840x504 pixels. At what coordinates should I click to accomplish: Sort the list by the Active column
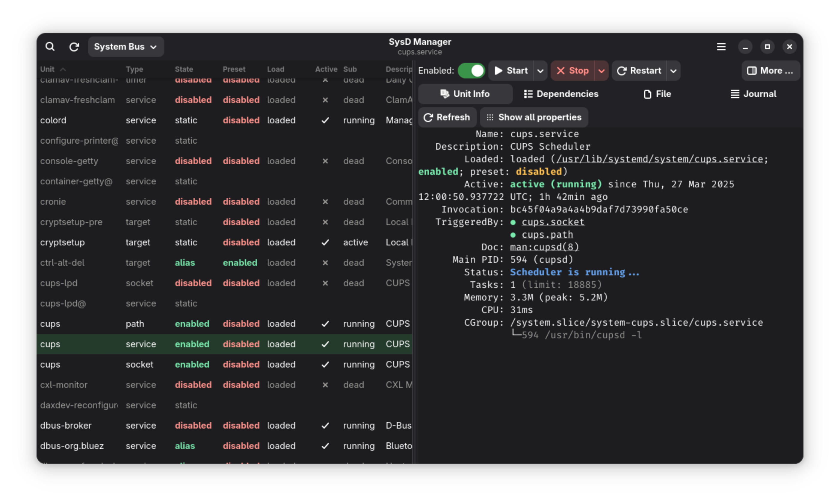tap(326, 69)
